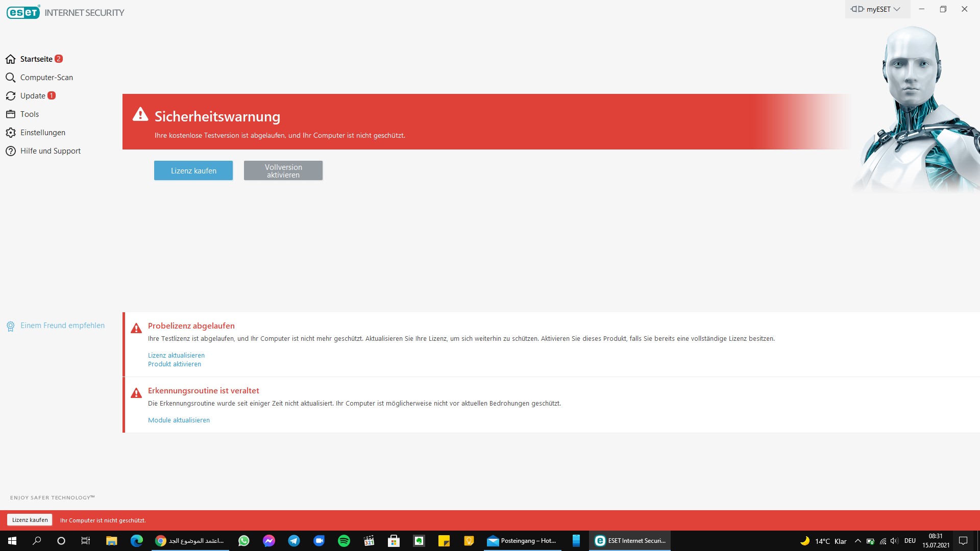Open Telegram from the taskbar

(x=294, y=541)
